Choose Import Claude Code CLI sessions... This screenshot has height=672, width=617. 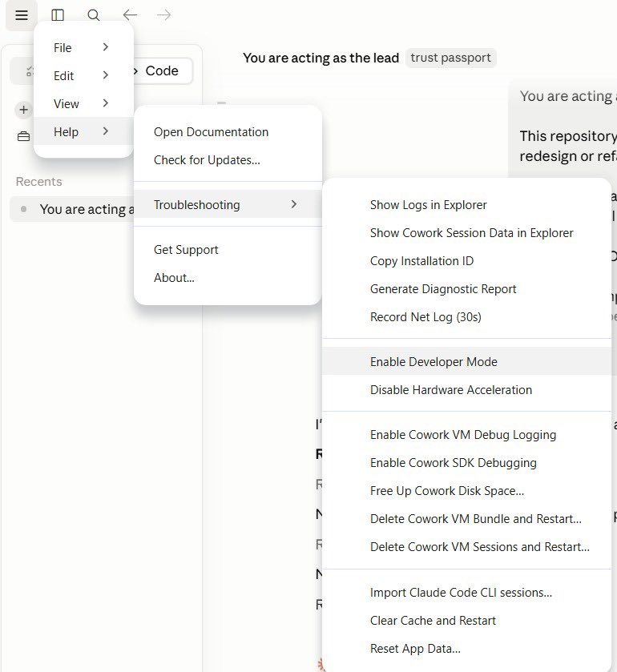(x=466, y=592)
